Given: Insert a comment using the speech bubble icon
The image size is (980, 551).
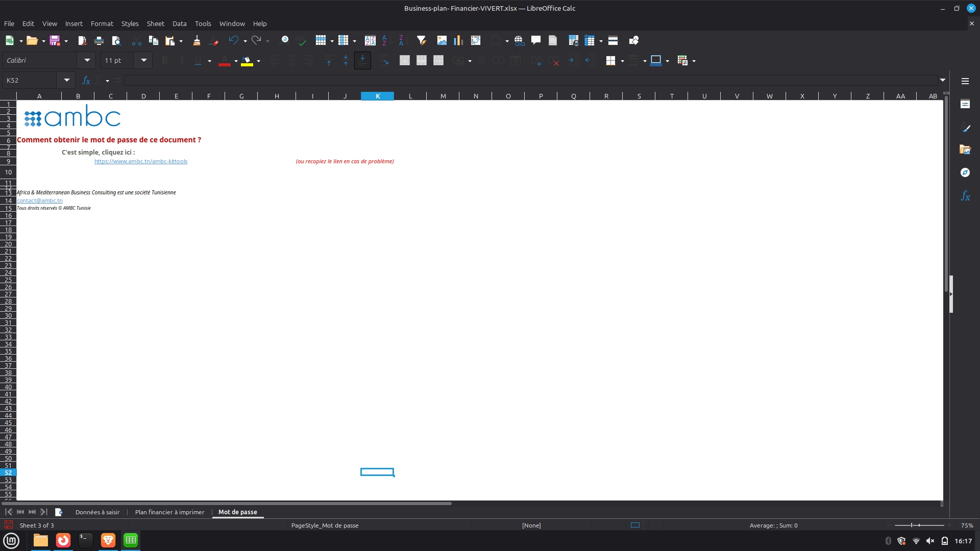Looking at the screenshot, I should (535, 40).
